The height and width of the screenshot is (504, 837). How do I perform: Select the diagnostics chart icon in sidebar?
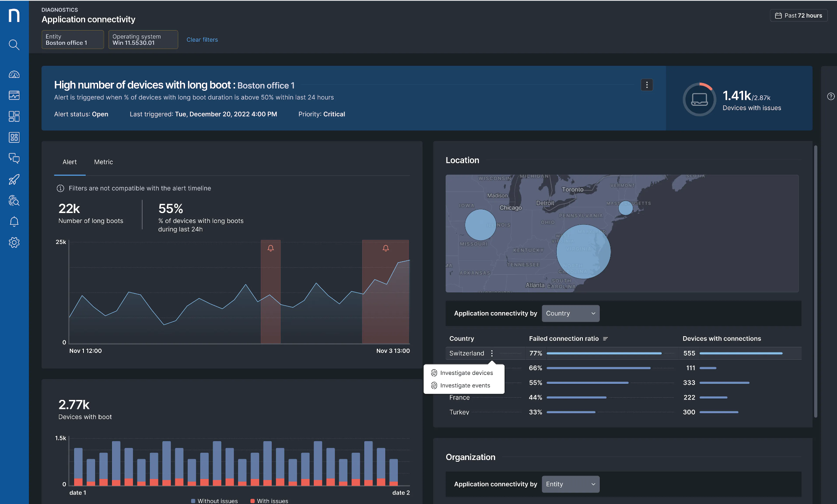coord(14,95)
